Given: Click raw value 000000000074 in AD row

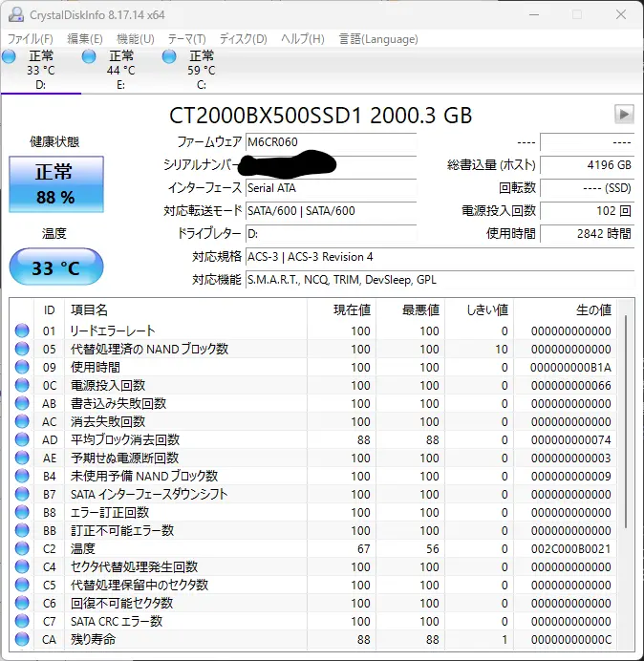Looking at the screenshot, I should [570, 440].
